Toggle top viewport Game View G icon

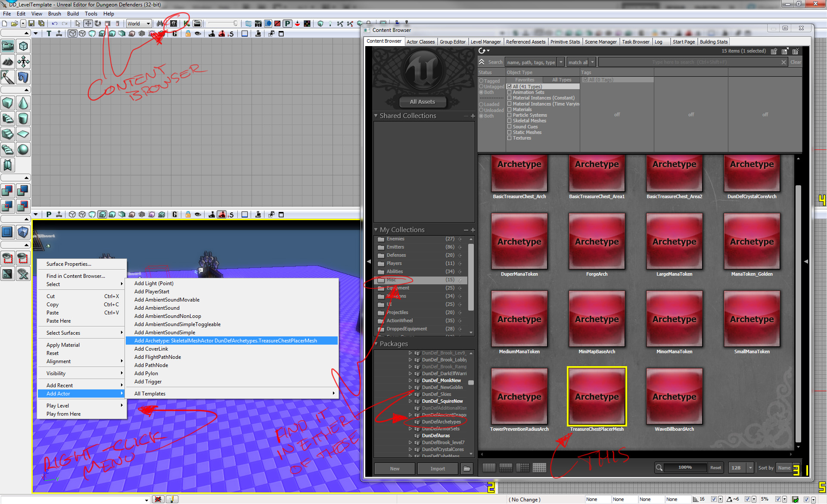coord(174,33)
